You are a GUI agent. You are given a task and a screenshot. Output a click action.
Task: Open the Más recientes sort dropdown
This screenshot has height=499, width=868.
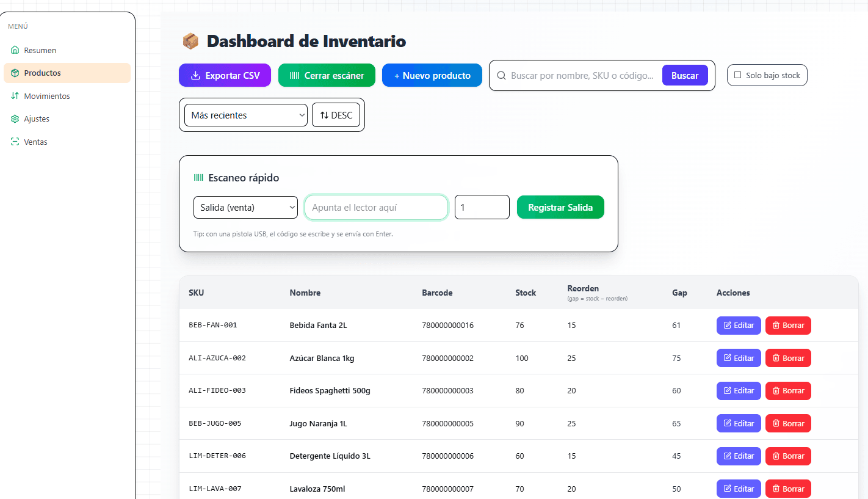coord(245,115)
